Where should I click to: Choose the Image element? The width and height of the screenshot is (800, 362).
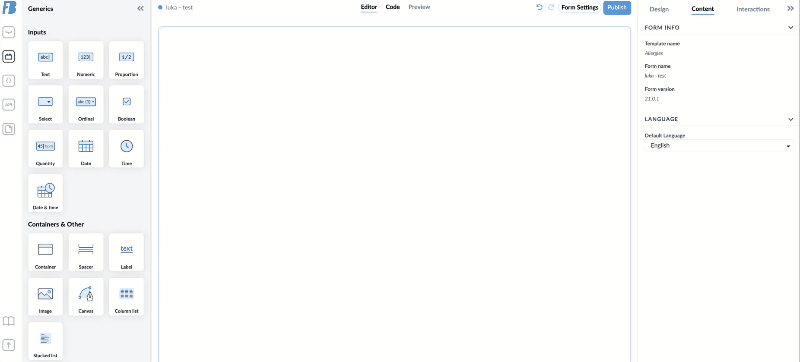(x=45, y=297)
